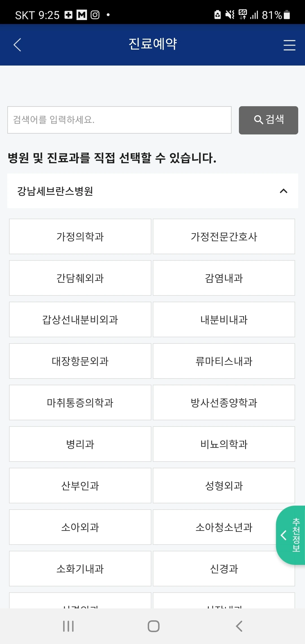Open the hamburger menu in the header
The image size is (305, 644).
289,45
